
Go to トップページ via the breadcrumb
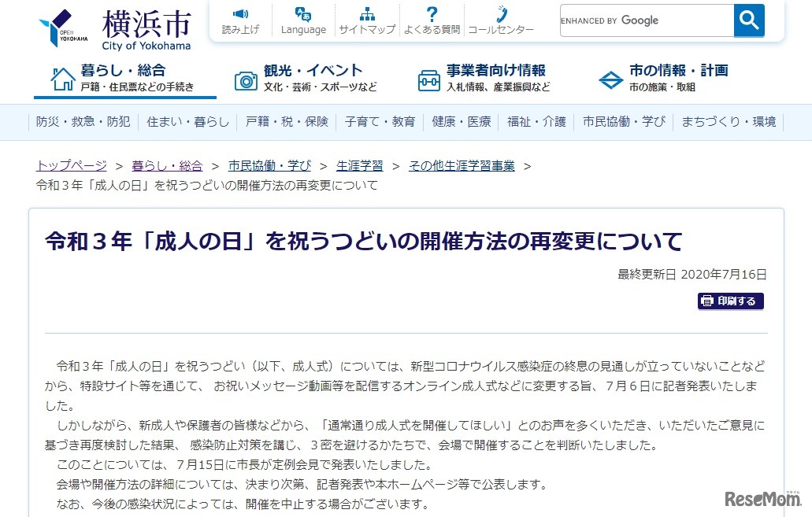pyautogui.click(x=70, y=166)
